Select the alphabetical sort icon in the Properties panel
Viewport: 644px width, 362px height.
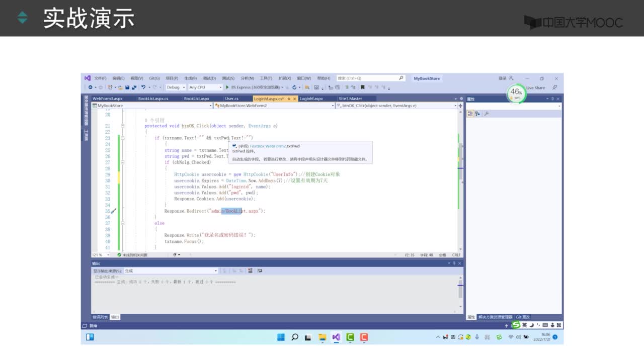coord(478,114)
